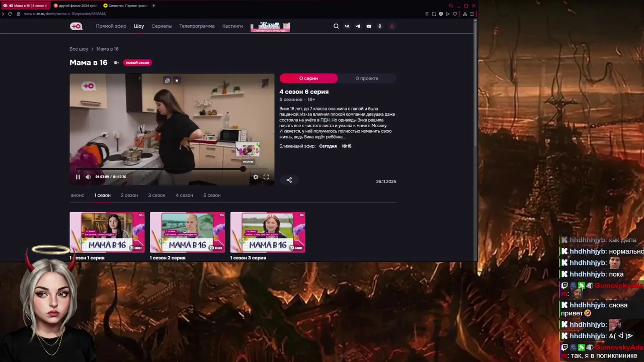This screenshot has height=362, width=644.
Task: Click chat message 'как дела'
Action: coord(622,240)
